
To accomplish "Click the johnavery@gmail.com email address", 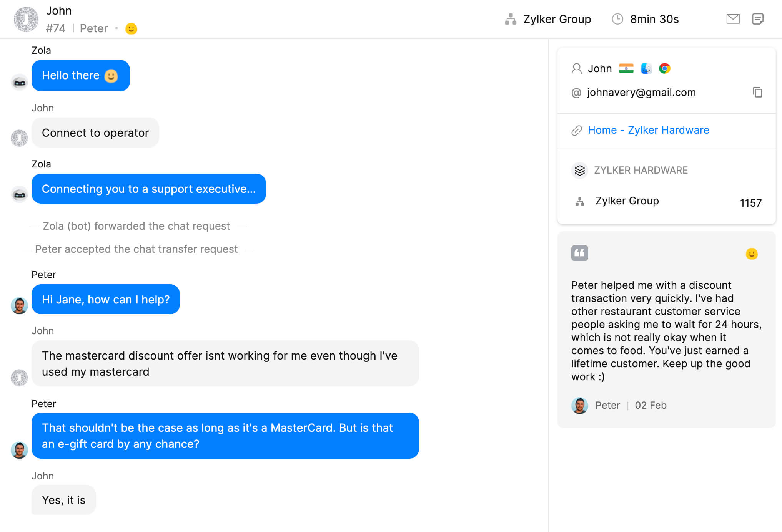I will click(641, 93).
